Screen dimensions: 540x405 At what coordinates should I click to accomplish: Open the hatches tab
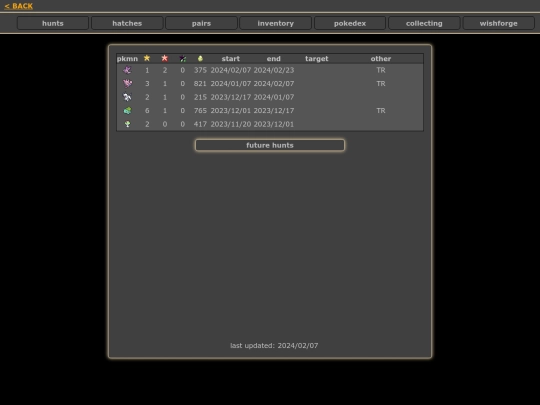(x=127, y=23)
